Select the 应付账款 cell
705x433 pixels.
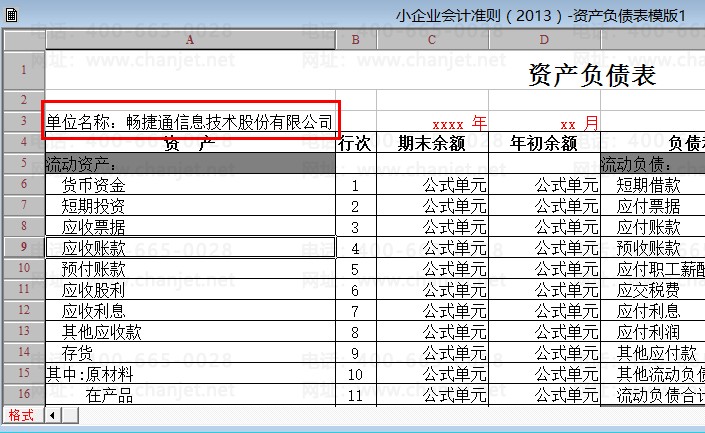point(653,227)
